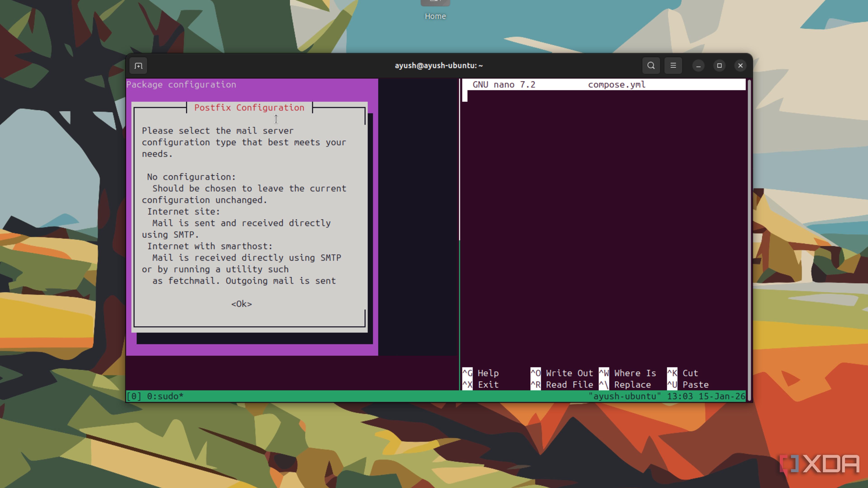
Task: Click the ^K Cut shortcut in nano
Action: (683, 373)
